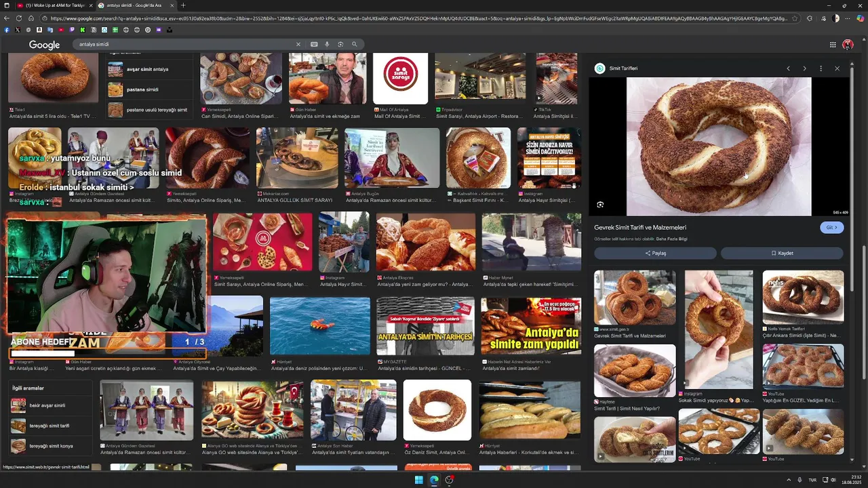Viewport: 868px width, 488px height.
Task: Go back with browser back arrow
Action: pyautogui.click(x=7, y=18)
